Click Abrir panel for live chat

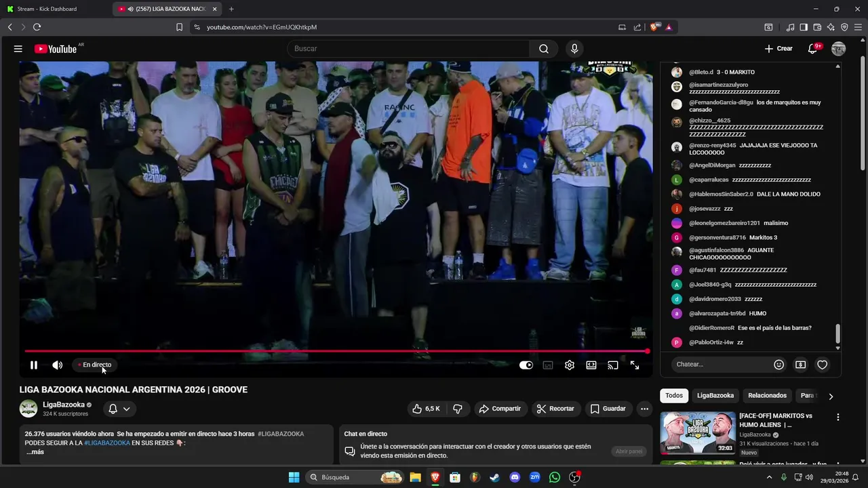pyautogui.click(x=629, y=451)
